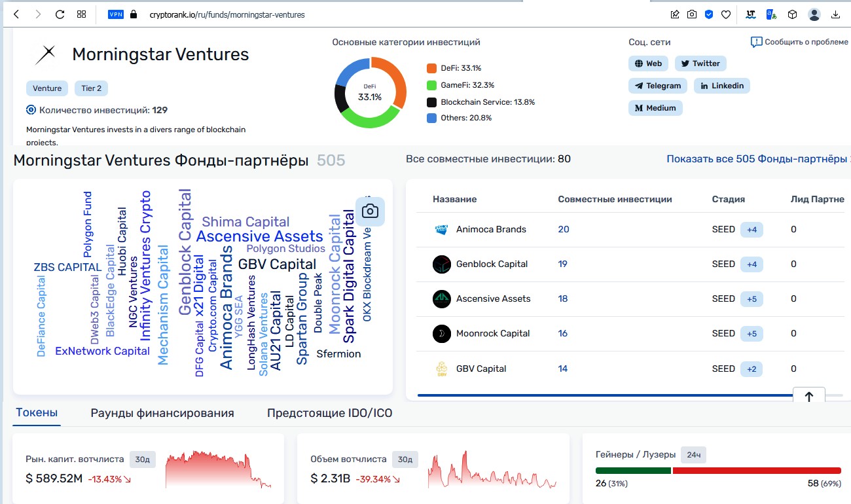Sort by Совместные инвестиции column header
This screenshot has width=851, height=504.
[615, 199]
